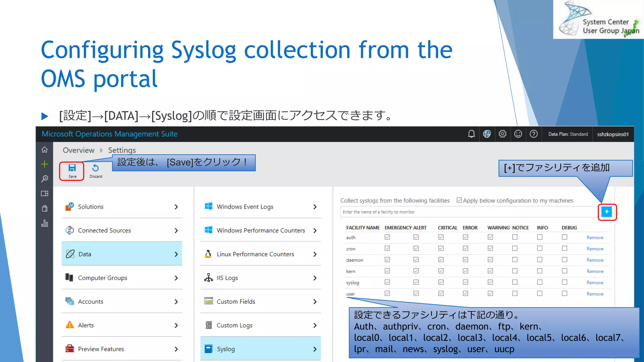Click the Custom Logs notebook icon
The image size is (644, 362).
click(208, 325)
